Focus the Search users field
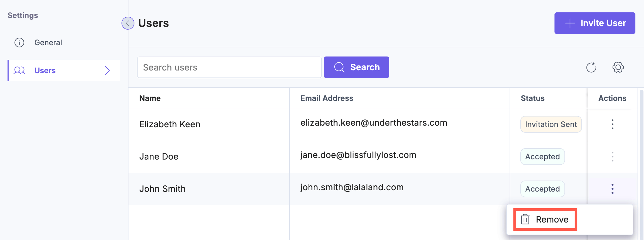Image resolution: width=644 pixels, height=240 pixels. (x=229, y=67)
